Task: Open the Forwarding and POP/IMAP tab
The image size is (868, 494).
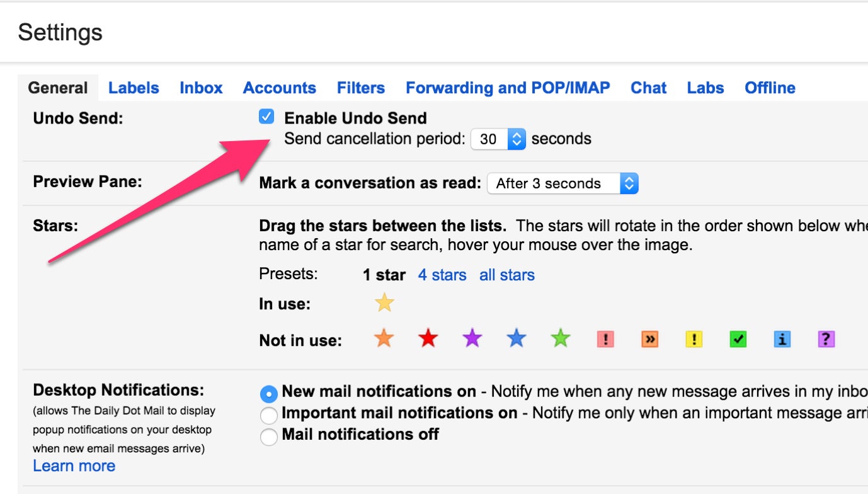Action: (508, 88)
